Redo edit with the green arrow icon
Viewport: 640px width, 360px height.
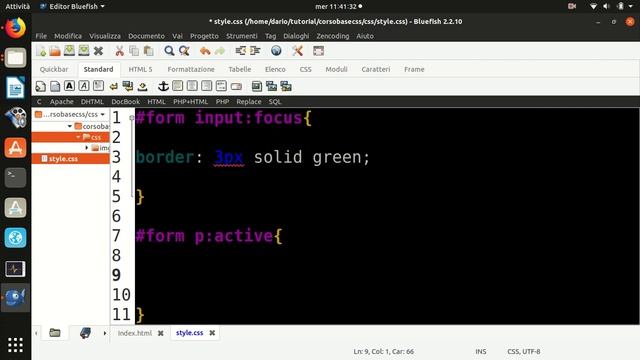(x=220, y=51)
